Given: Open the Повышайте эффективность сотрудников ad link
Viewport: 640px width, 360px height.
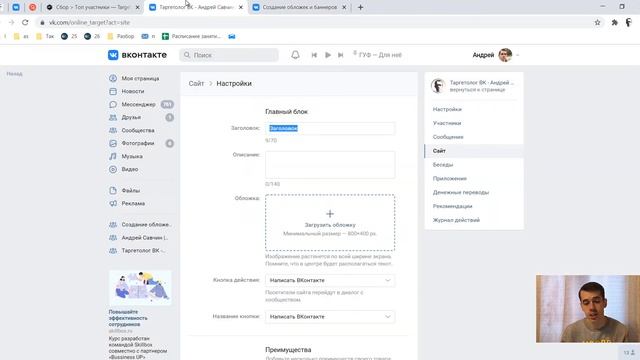Looking at the screenshot, I should pos(128,318).
